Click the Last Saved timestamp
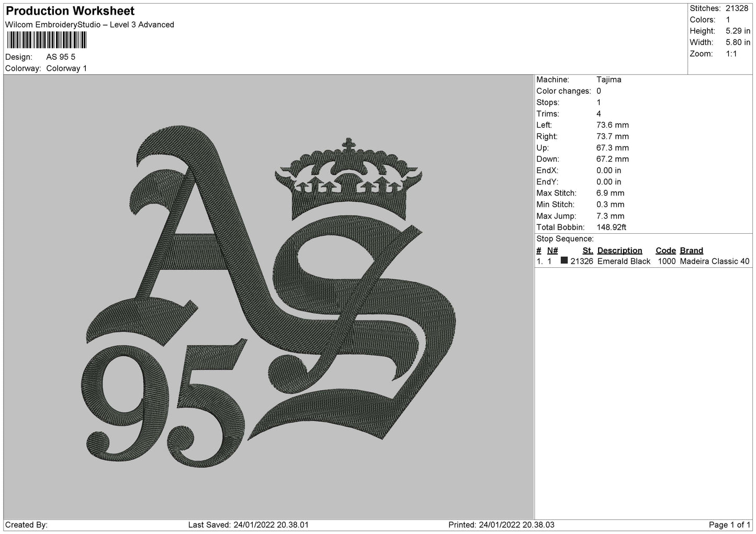756x534 pixels. 247,525
